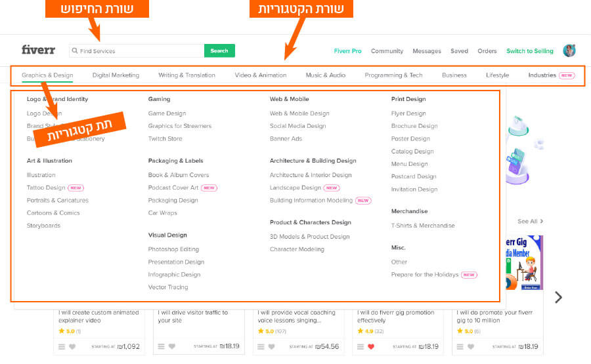Click the next arrow on gig carousel
Viewport: 591px width, 364px height.
[x=558, y=297]
